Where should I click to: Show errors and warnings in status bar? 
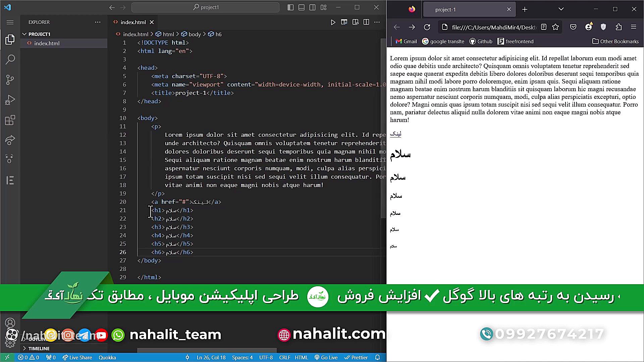coord(29,358)
